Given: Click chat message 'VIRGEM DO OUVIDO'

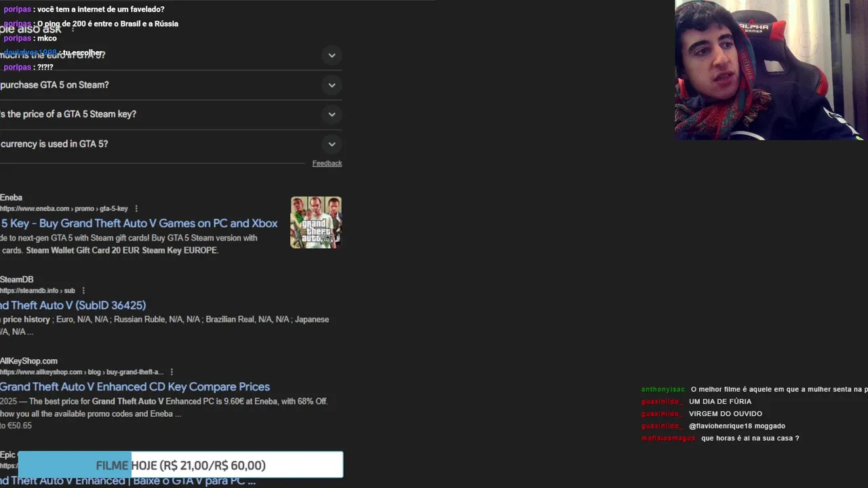Looking at the screenshot, I should tap(726, 413).
